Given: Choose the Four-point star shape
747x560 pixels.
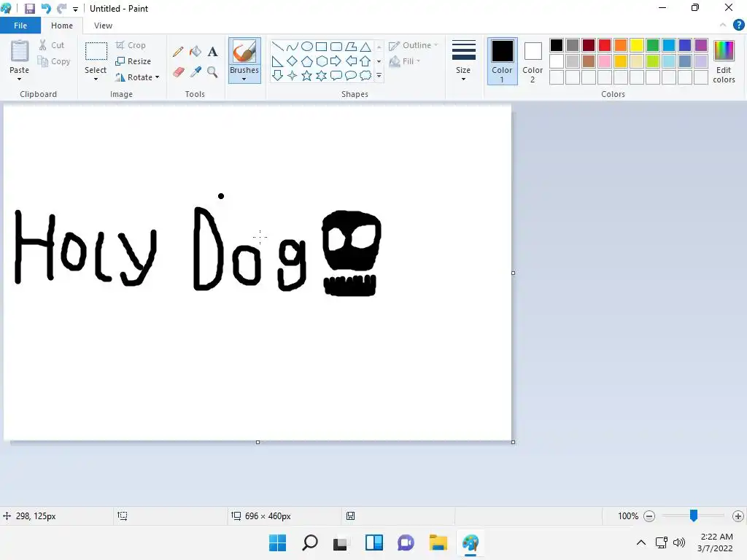Looking at the screenshot, I should pyautogui.click(x=292, y=75).
